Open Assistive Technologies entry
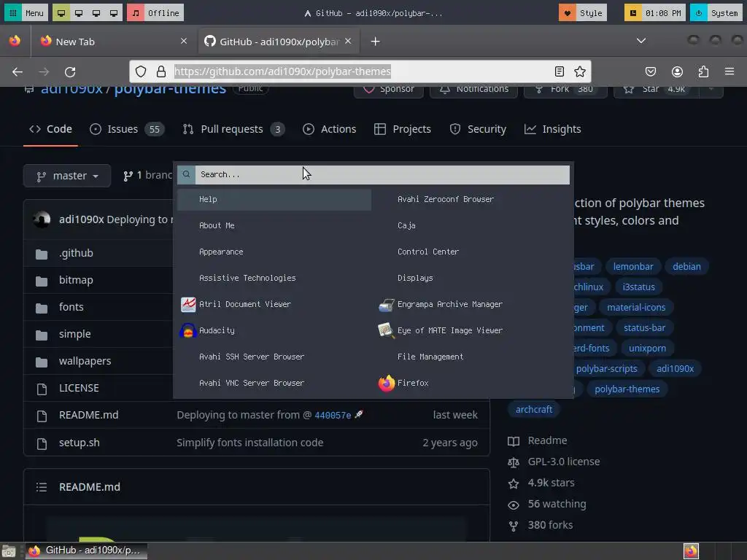The height and width of the screenshot is (560, 747). click(274, 278)
